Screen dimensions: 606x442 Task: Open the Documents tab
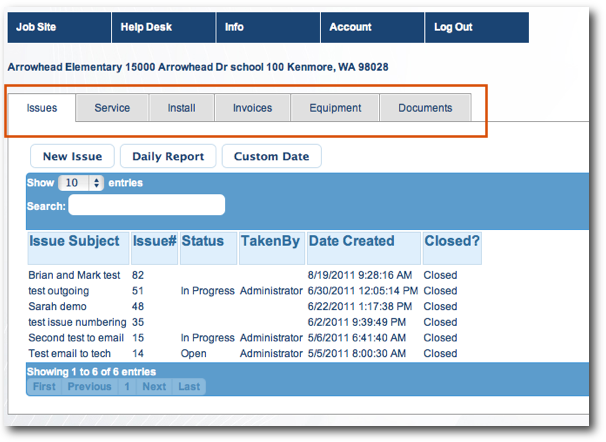425,108
